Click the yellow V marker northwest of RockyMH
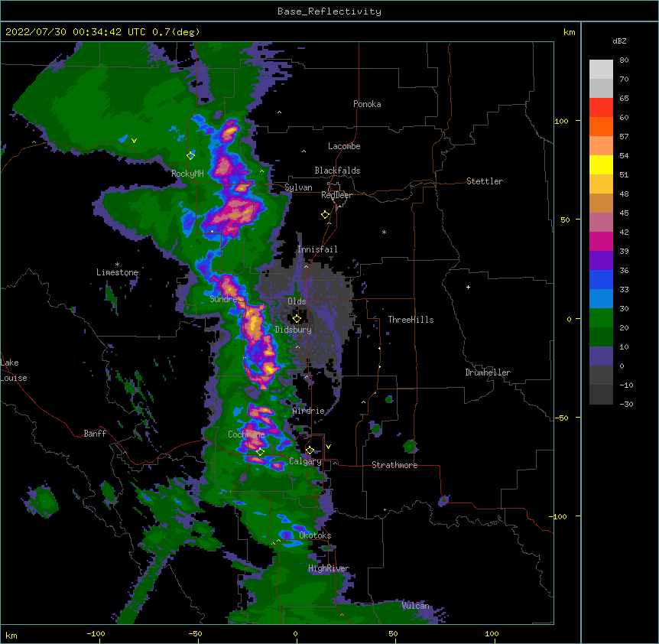The width and height of the screenshot is (659, 644). [x=134, y=141]
